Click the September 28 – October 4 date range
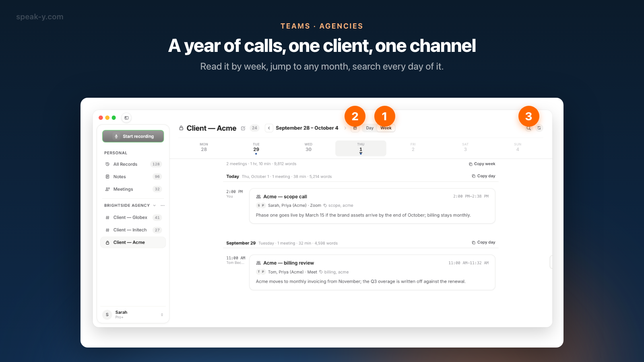The image size is (644, 362). [x=307, y=128]
